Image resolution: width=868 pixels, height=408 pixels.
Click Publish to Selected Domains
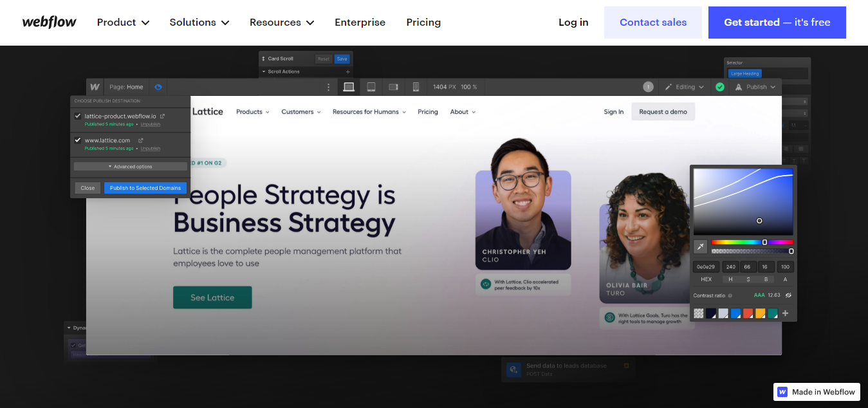pyautogui.click(x=145, y=188)
